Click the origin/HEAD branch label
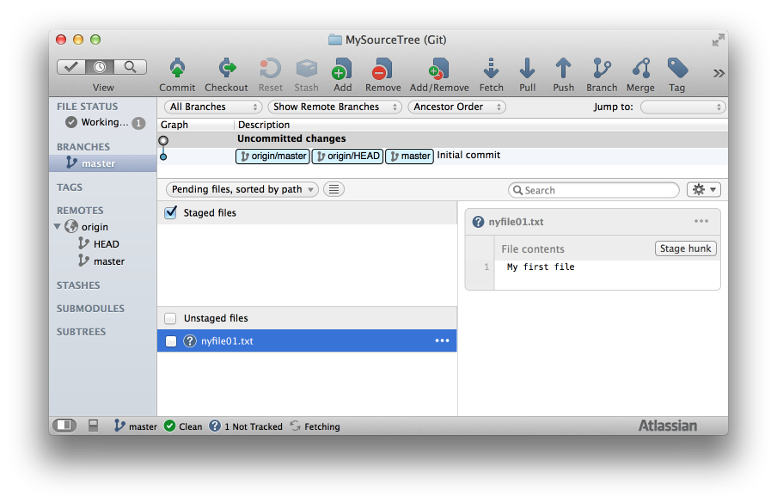Image resolution: width=777 pixels, height=503 pixels. [x=347, y=156]
